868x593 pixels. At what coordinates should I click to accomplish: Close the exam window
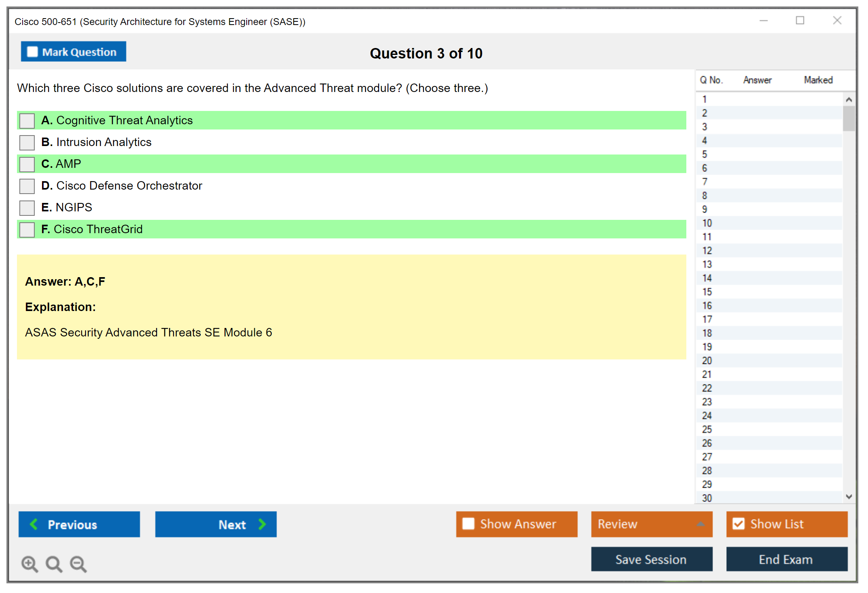coord(837,21)
